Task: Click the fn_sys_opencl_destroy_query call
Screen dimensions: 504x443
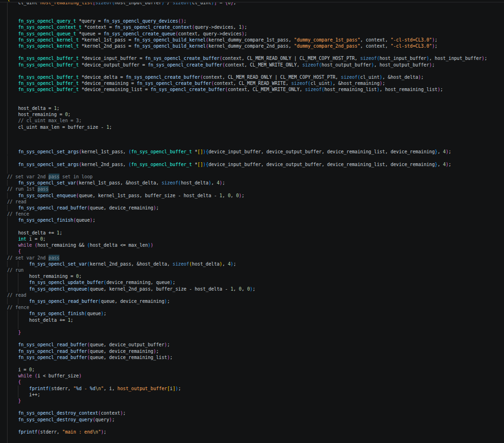Action: 66,420
